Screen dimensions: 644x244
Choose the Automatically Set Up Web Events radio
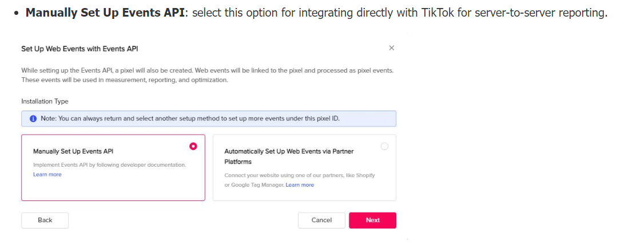click(384, 146)
